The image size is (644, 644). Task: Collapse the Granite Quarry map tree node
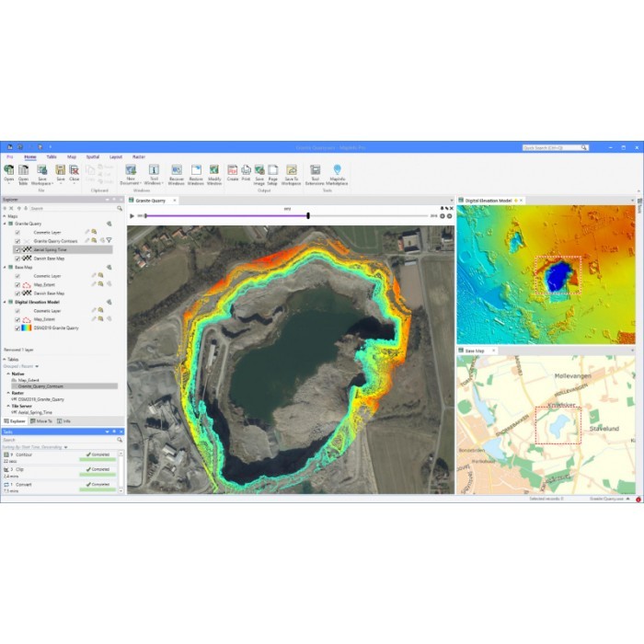[x=5, y=224]
